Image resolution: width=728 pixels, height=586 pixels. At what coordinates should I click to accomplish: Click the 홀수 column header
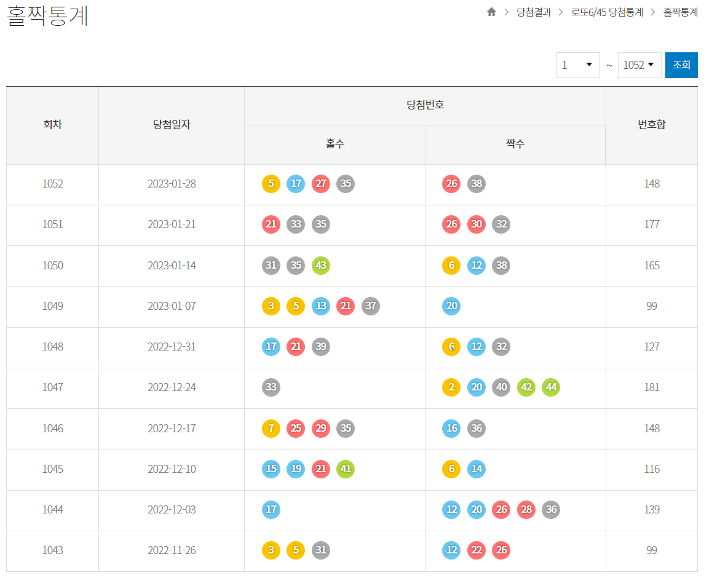pos(334,145)
